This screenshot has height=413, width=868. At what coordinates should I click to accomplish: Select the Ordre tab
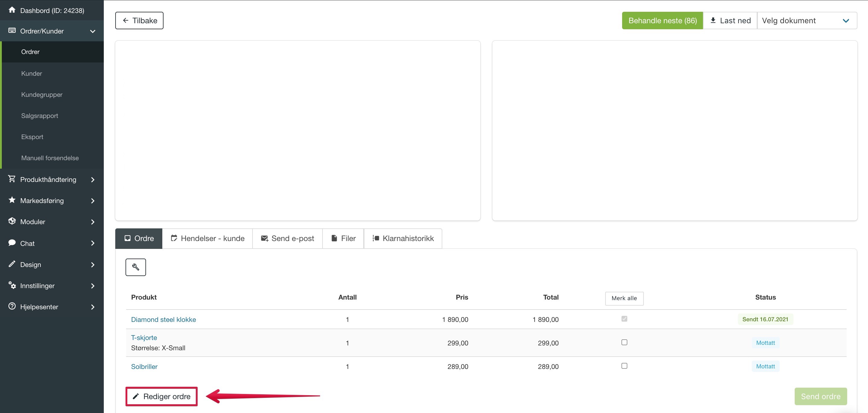139,239
